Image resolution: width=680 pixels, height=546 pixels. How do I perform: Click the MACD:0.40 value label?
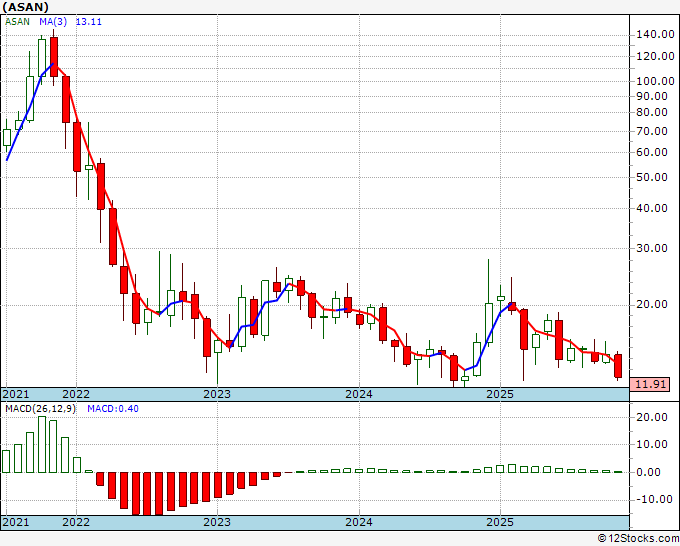coord(111,409)
